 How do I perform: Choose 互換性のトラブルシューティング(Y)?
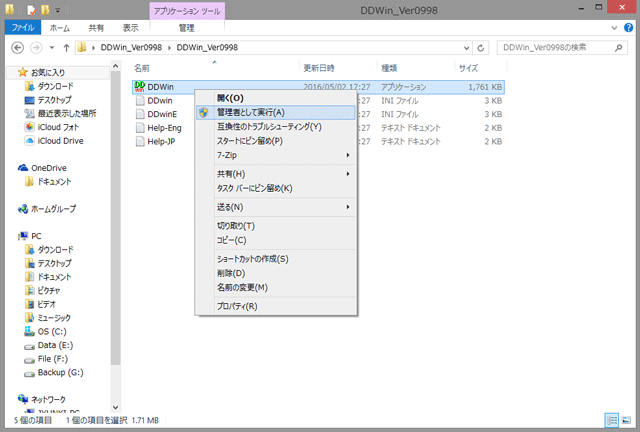pyautogui.click(x=276, y=127)
